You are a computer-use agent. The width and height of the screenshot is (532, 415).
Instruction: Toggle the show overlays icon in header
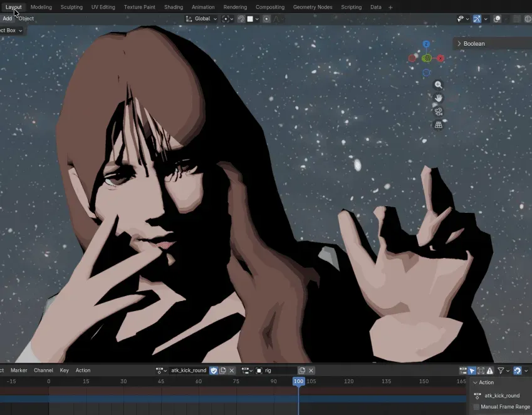(x=497, y=19)
